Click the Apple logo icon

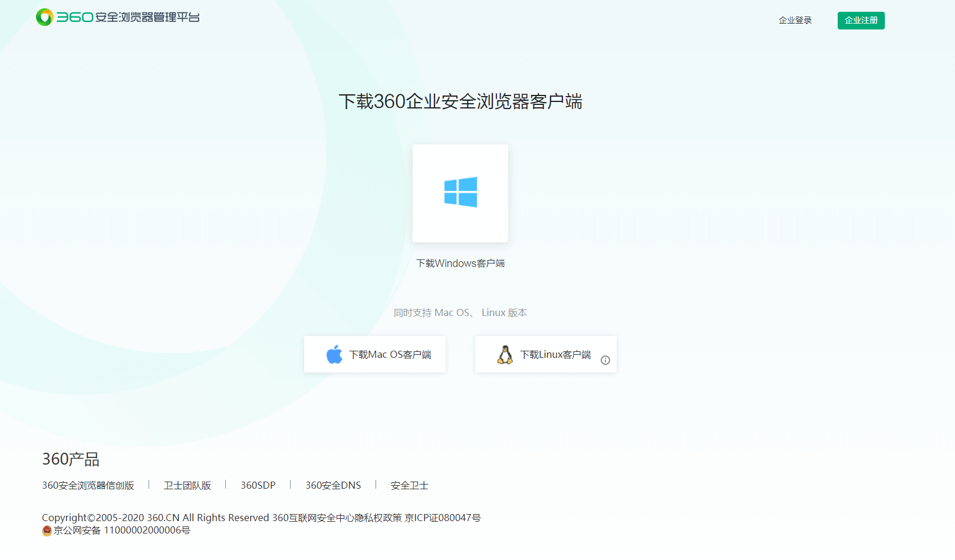(x=334, y=354)
